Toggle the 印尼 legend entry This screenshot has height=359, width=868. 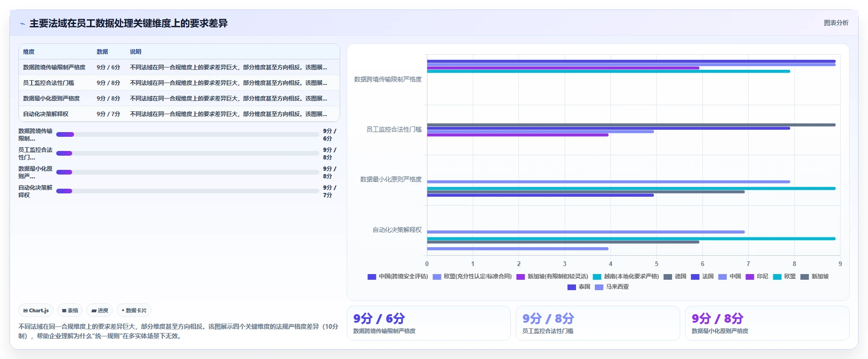(757, 276)
